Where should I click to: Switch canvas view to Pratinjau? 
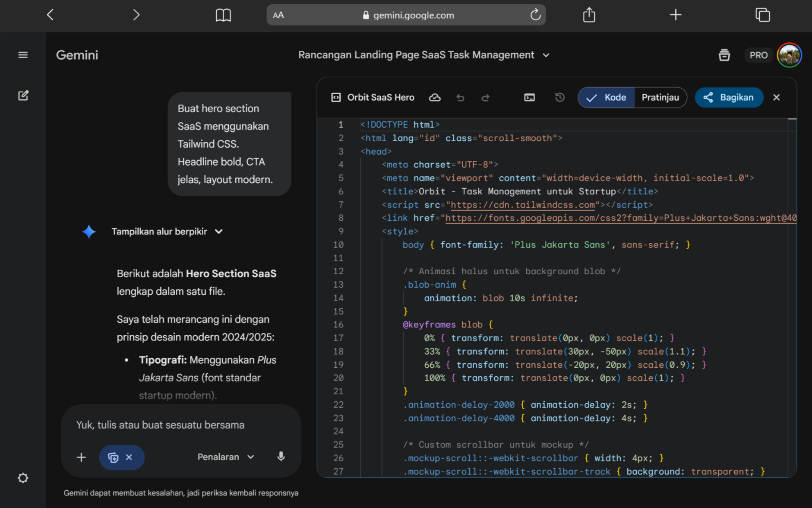(x=660, y=98)
